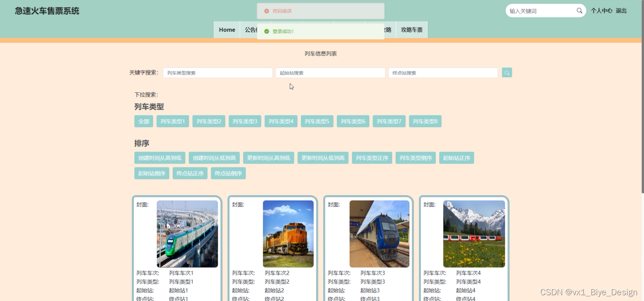Open the green high-speed train cover image

point(187,234)
